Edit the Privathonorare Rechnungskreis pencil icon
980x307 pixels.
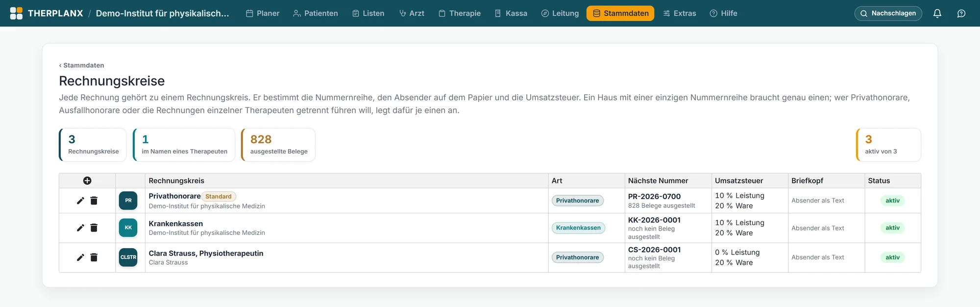(x=80, y=201)
